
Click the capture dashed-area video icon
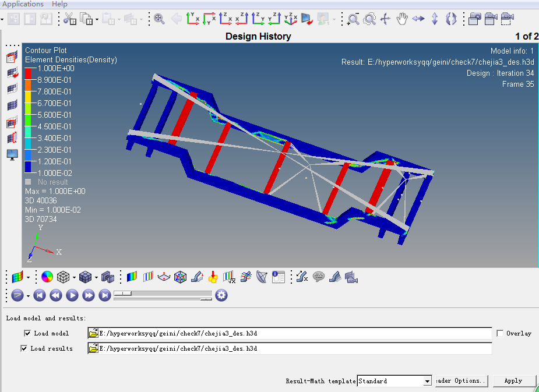pos(507,19)
